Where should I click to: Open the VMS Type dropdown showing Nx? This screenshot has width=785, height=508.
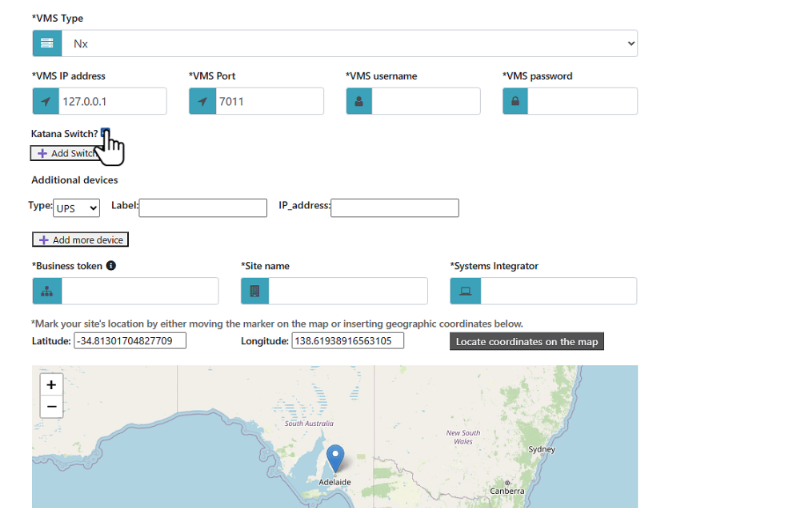pyautogui.click(x=349, y=43)
